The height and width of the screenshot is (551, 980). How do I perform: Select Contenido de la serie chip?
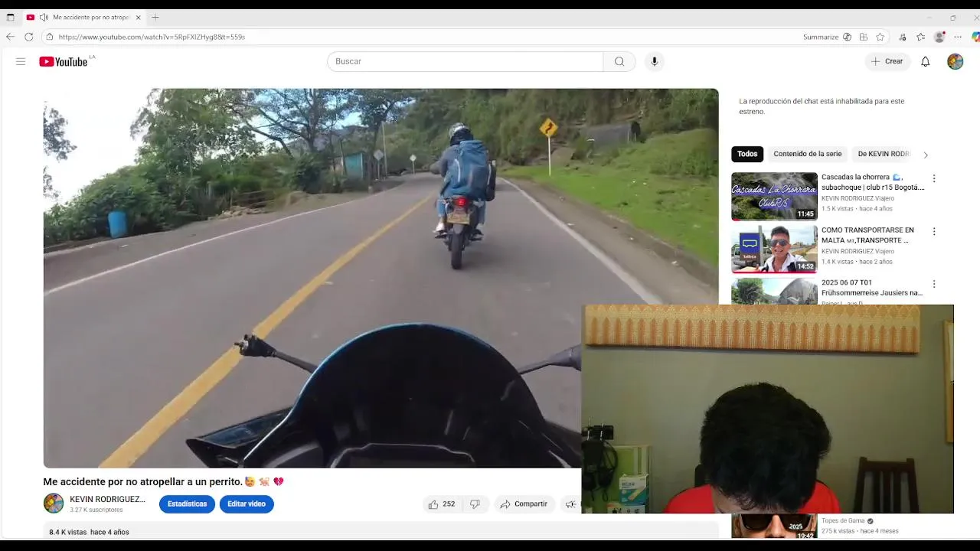point(807,154)
